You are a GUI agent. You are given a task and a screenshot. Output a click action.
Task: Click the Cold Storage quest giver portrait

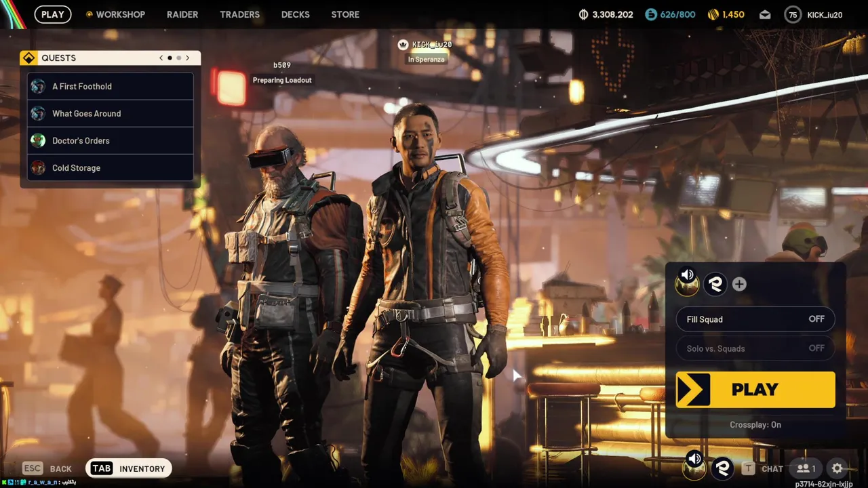point(38,167)
